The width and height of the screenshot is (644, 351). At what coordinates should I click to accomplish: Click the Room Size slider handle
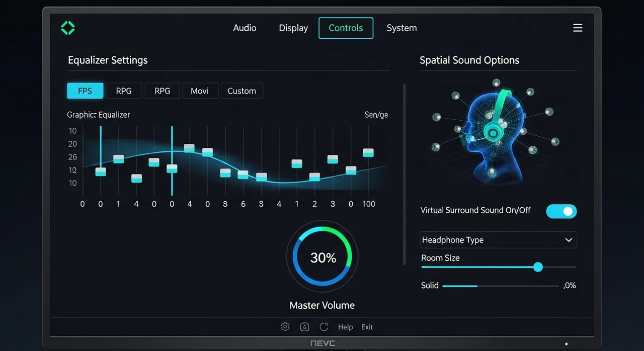[538, 267]
